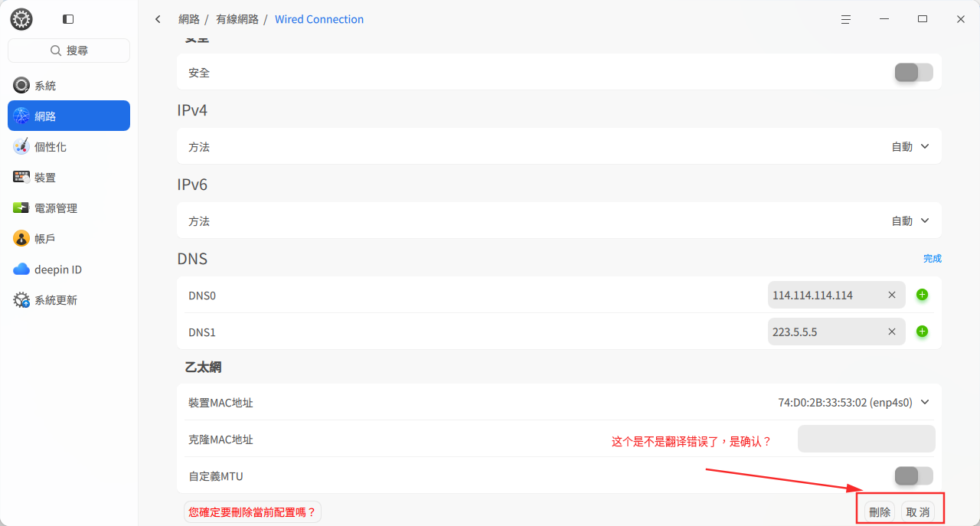Click the 系統 sidebar icon
Image resolution: width=980 pixels, height=526 pixels.
(x=21, y=86)
